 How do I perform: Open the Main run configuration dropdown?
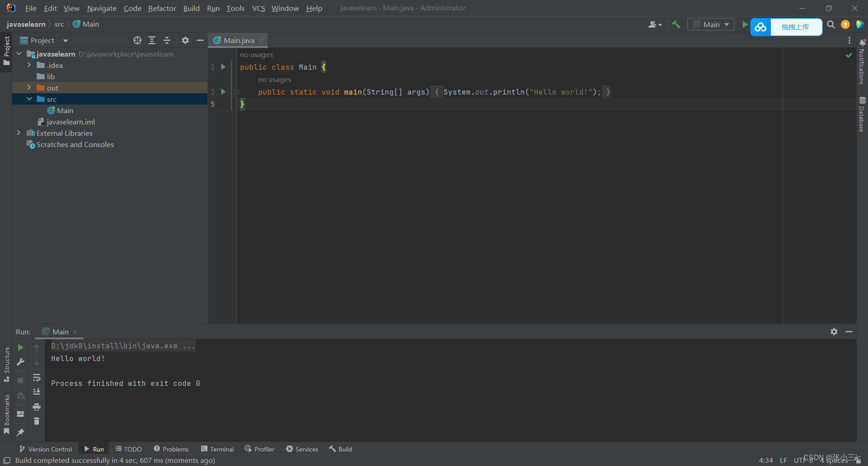click(x=711, y=24)
